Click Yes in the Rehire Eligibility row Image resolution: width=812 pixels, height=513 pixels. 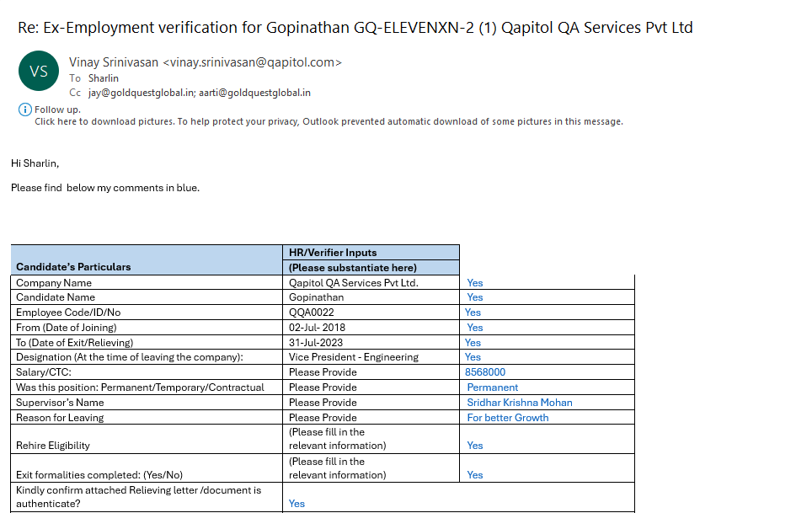pos(475,446)
